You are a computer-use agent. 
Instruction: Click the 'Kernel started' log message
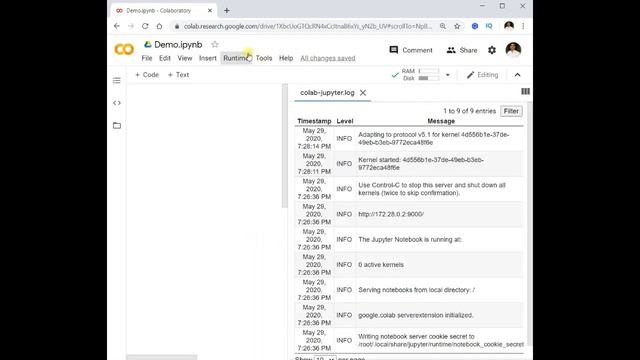tap(421, 164)
